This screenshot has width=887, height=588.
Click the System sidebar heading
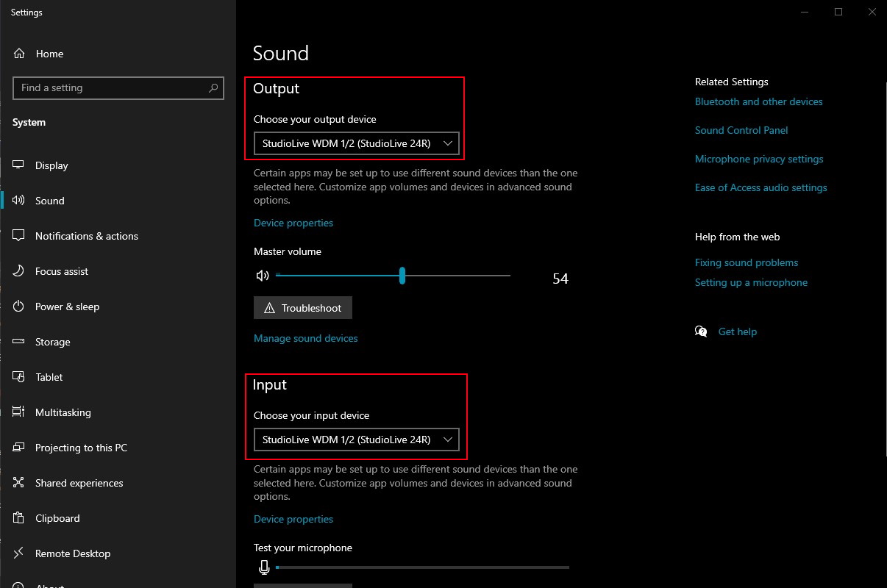(x=29, y=122)
